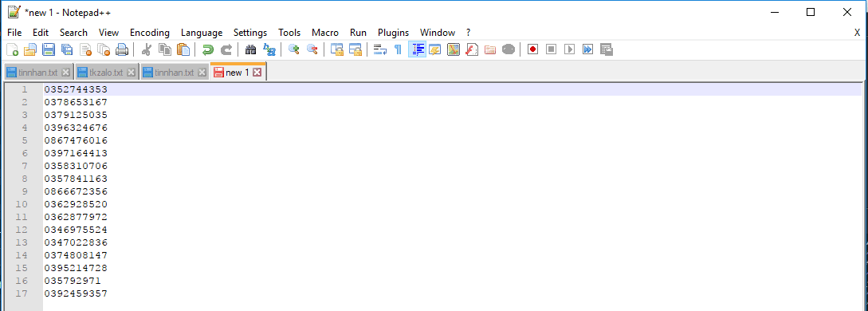Open a file using the folder icon
The image size is (868, 311).
[30, 49]
